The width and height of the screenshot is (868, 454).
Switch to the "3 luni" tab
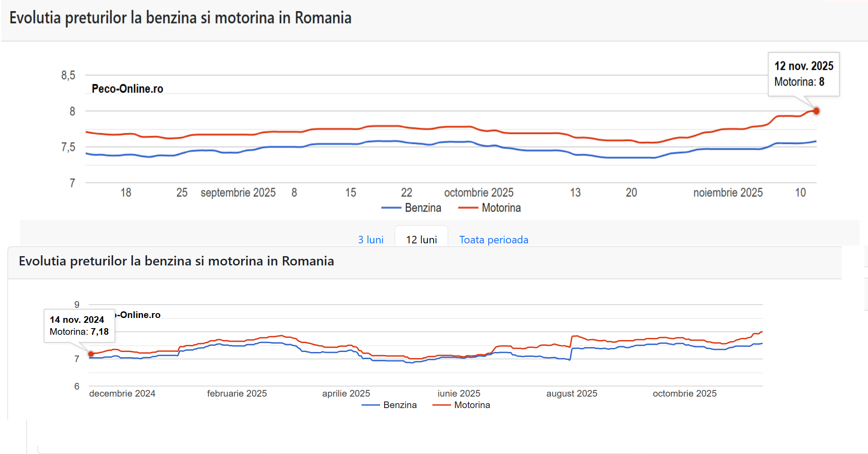coord(370,239)
